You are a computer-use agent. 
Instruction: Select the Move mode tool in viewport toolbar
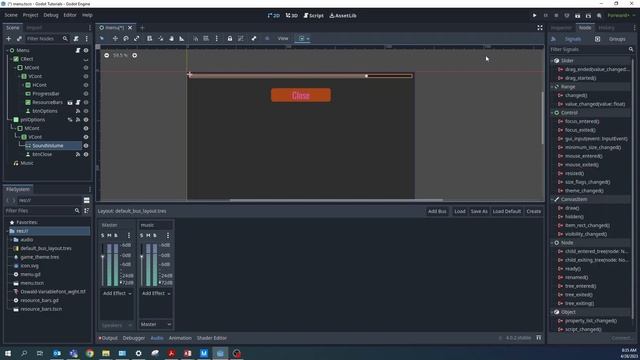point(115,38)
